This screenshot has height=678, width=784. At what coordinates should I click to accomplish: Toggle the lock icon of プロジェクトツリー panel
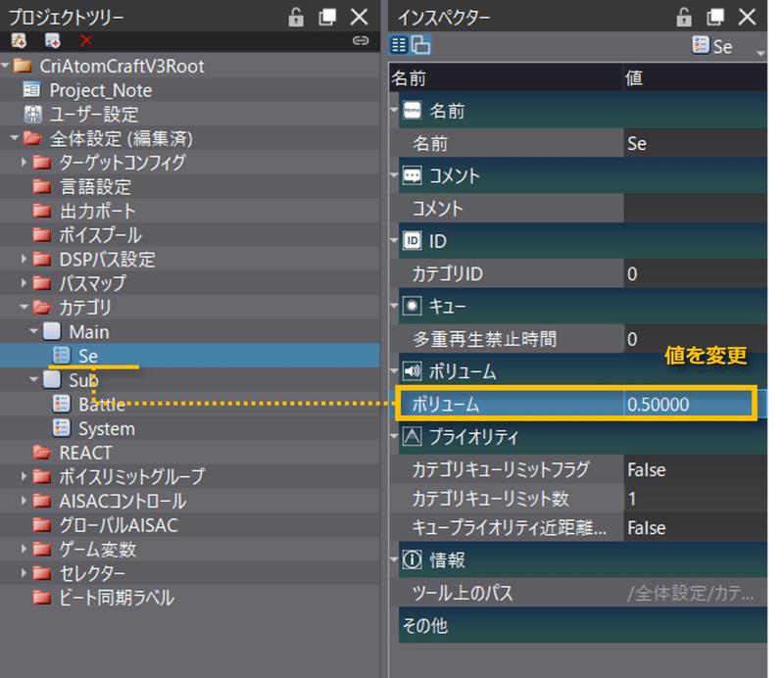pyautogui.click(x=296, y=17)
